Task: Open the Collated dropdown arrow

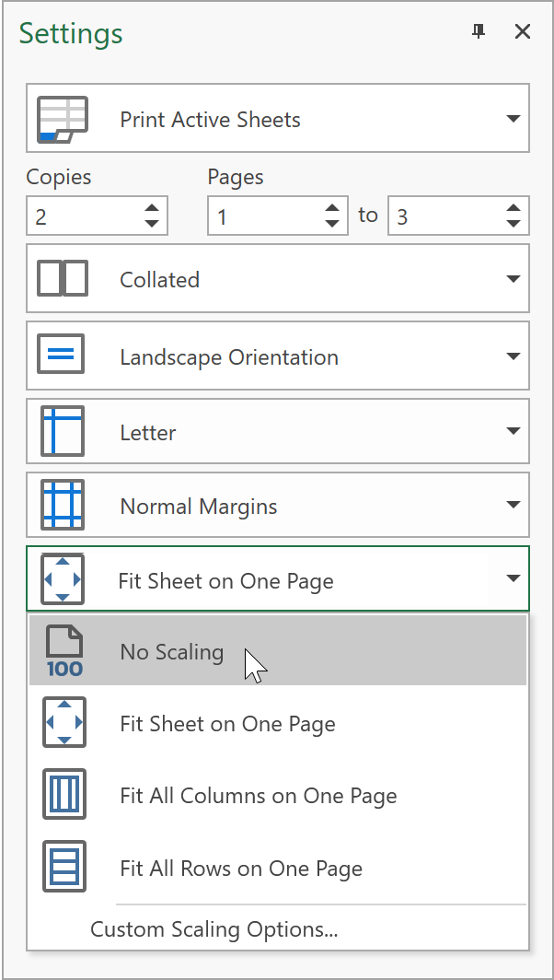Action: click(x=513, y=279)
